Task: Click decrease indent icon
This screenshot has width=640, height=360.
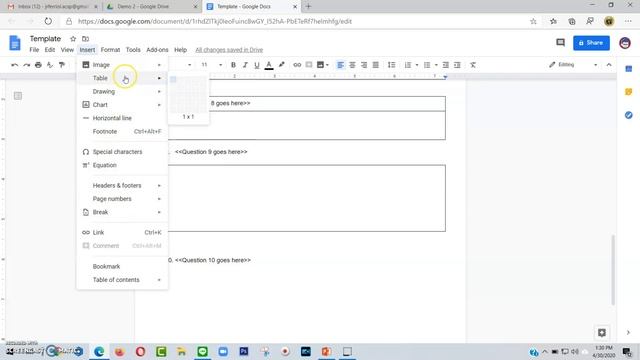Action: 446,65
